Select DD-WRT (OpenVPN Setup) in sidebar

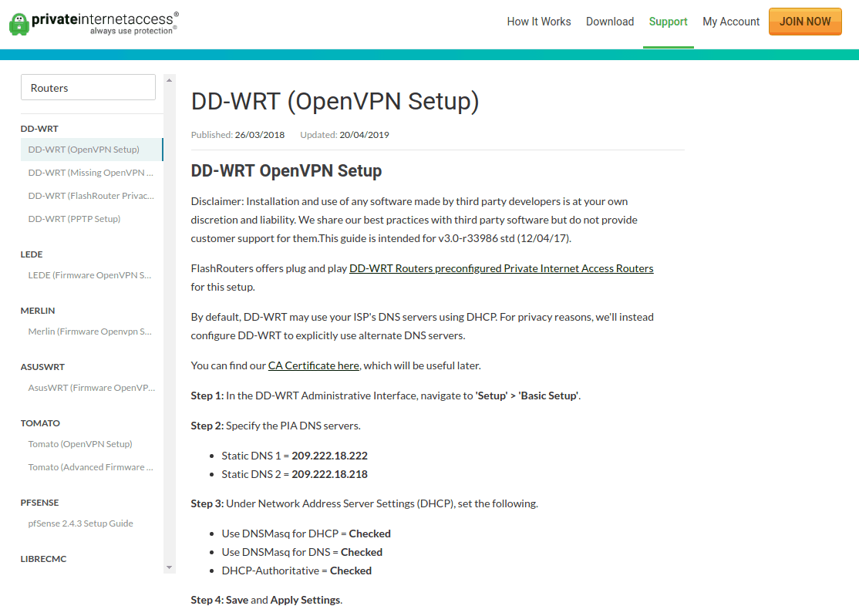(92, 150)
